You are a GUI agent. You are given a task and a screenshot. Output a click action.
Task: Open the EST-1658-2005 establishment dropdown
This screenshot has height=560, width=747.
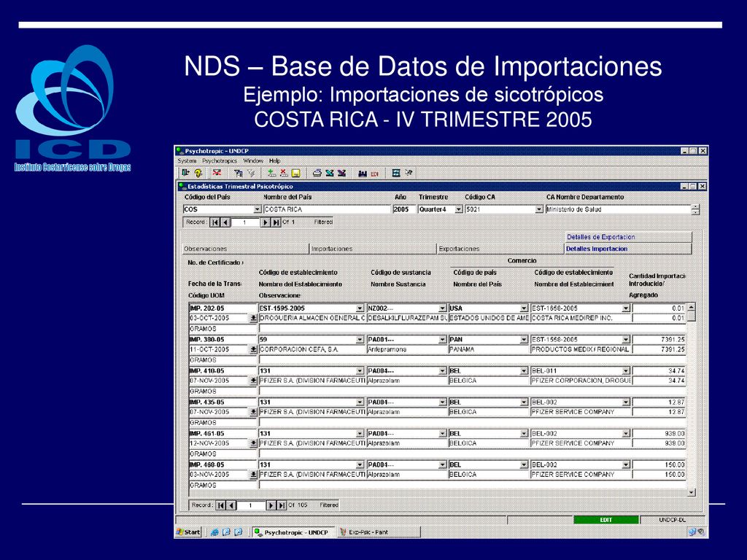[x=626, y=308]
